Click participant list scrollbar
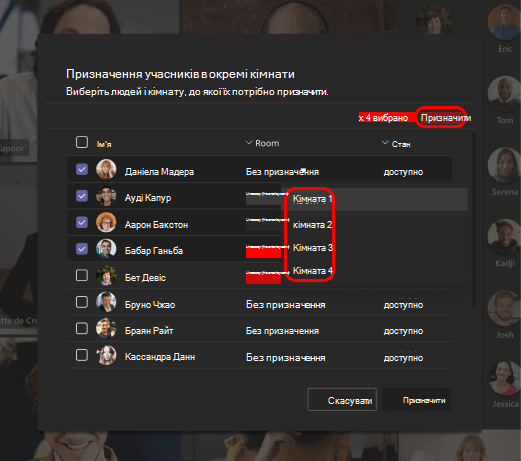Viewport: 521px width, 461px height. (x=474, y=219)
